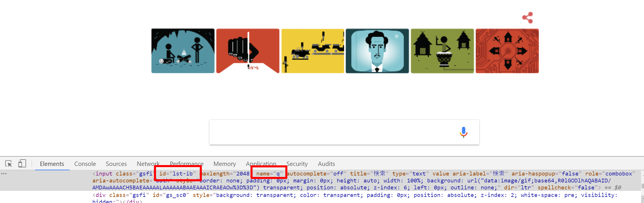This screenshot has height=203, width=644.
Task: Switch to the Console tab
Action: point(85,164)
